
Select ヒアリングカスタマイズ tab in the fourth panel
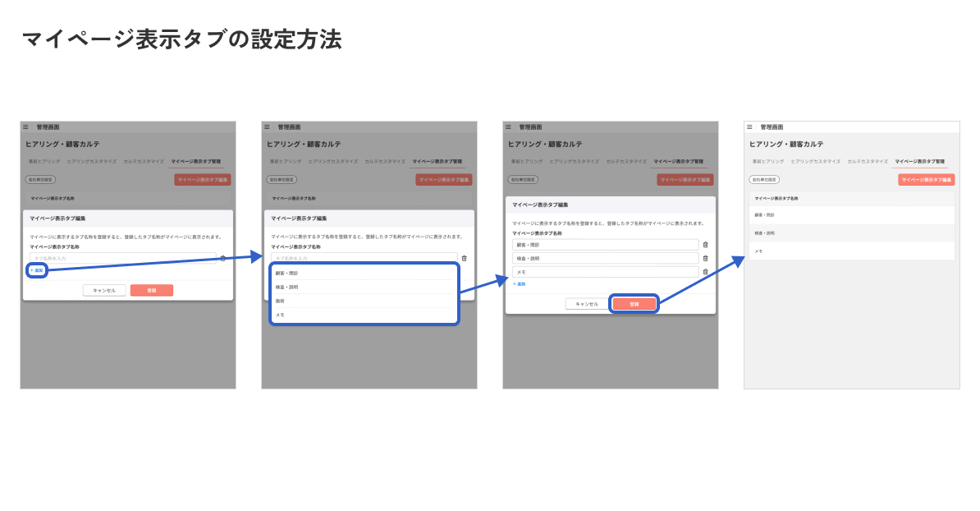click(x=816, y=161)
